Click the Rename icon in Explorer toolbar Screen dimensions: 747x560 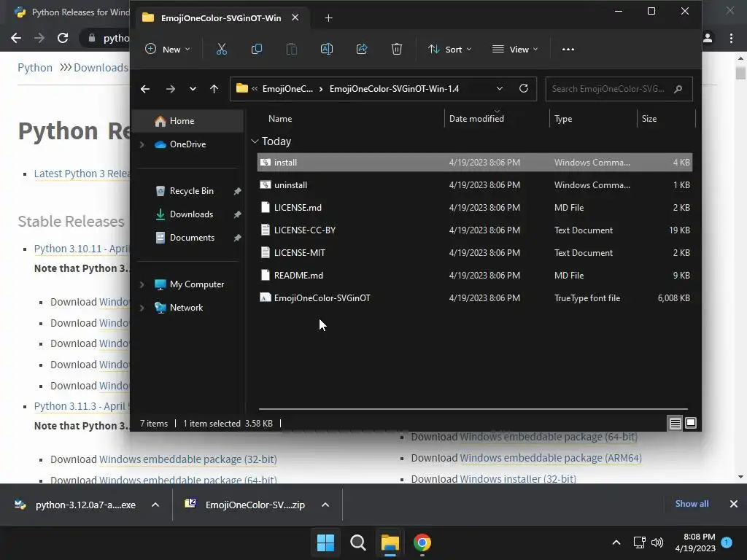(x=327, y=49)
